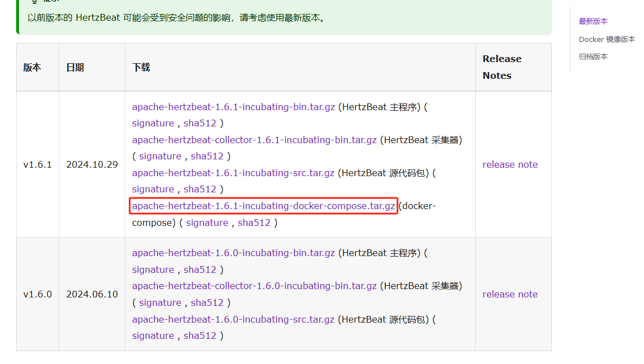Image resolution: width=644 pixels, height=364 pixels.
Task: Select the 2024.06.10 date cell
Action: 92,294
